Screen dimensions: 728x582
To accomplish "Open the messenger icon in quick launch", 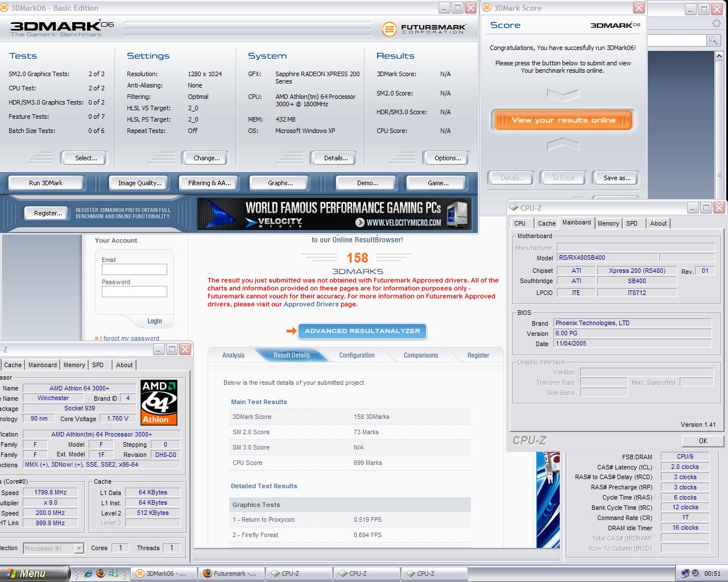I will point(113,573).
